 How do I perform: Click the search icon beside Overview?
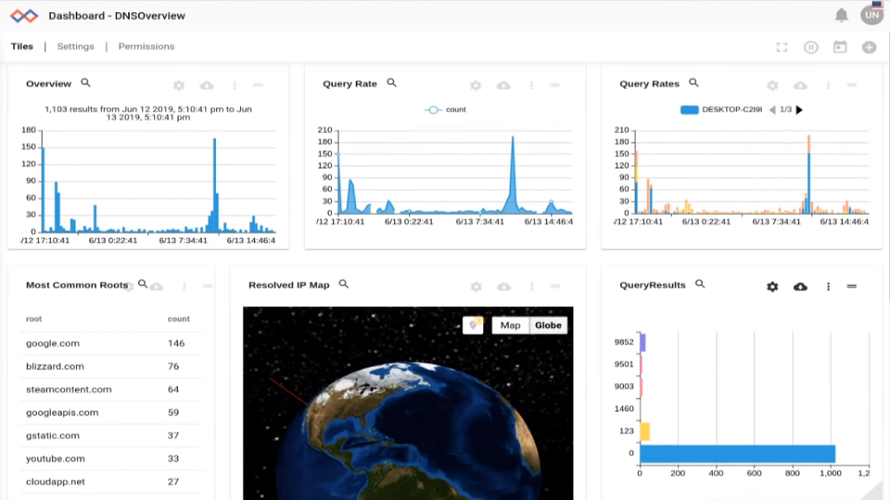coord(86,84)
